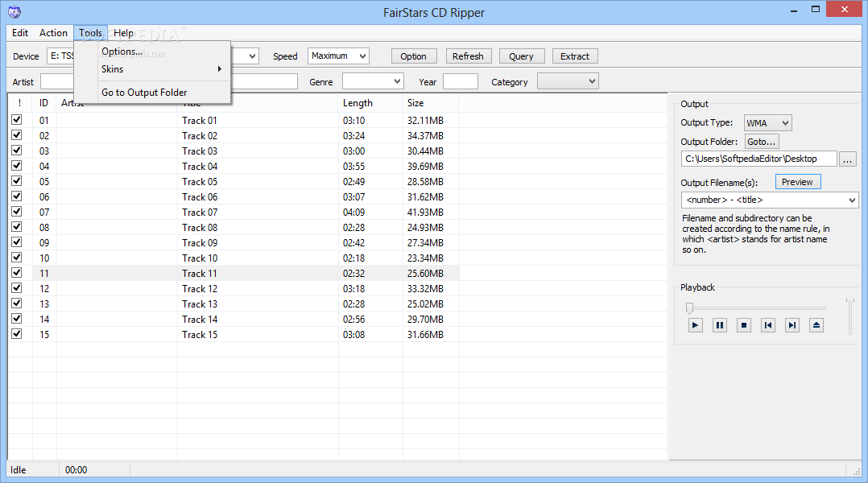Pause playback with the Pause button

[x=720, y=325]
